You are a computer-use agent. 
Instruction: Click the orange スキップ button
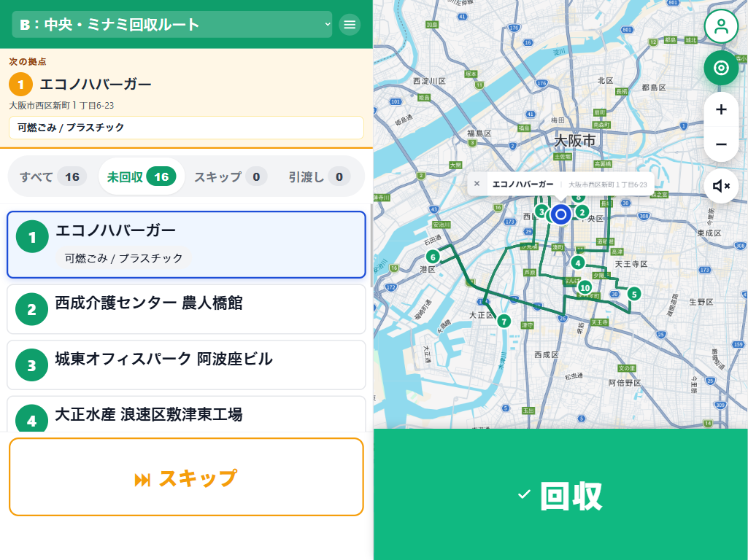(x=186, y=477)
